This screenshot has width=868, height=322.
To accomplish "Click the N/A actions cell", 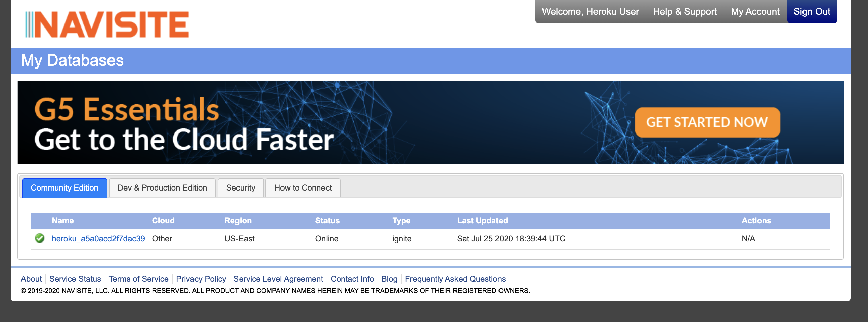I will click(x=748, y=238).
